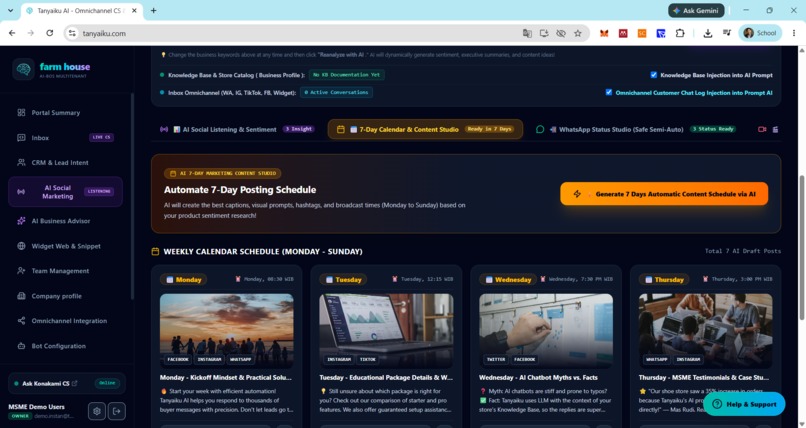
Task: Click the Omnichannel Integration share icon
Action: point(21,321)
